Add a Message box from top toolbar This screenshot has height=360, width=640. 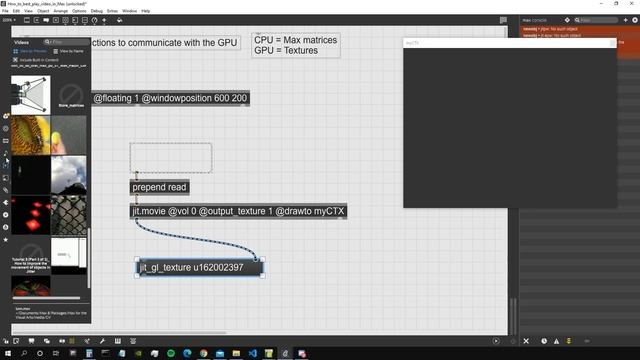(x=36, y=20)
